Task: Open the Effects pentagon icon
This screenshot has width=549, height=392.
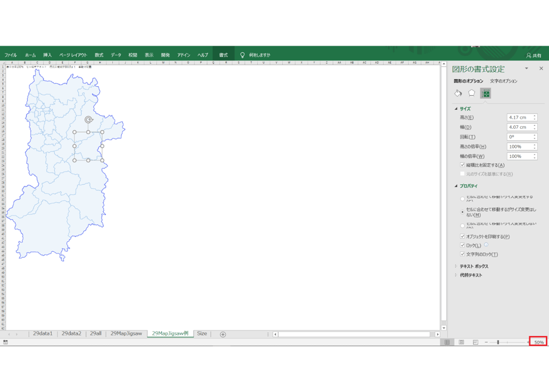Action: (471, 93)
